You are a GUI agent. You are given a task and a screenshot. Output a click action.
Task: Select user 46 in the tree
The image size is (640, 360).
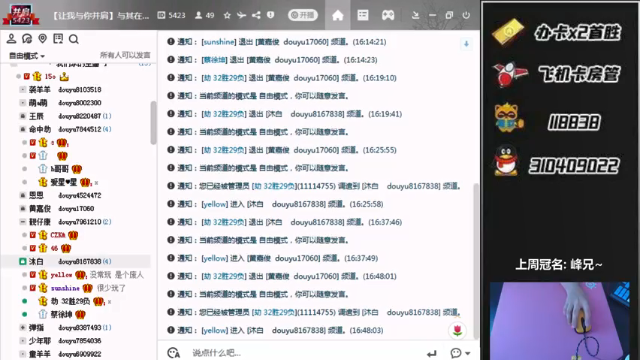(x=54, y=248)
